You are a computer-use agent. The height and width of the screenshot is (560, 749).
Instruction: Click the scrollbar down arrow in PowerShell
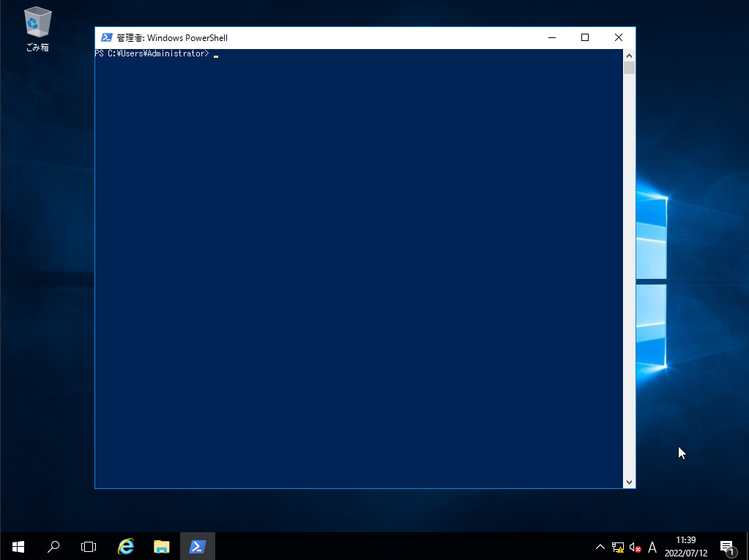pos(629,482)
